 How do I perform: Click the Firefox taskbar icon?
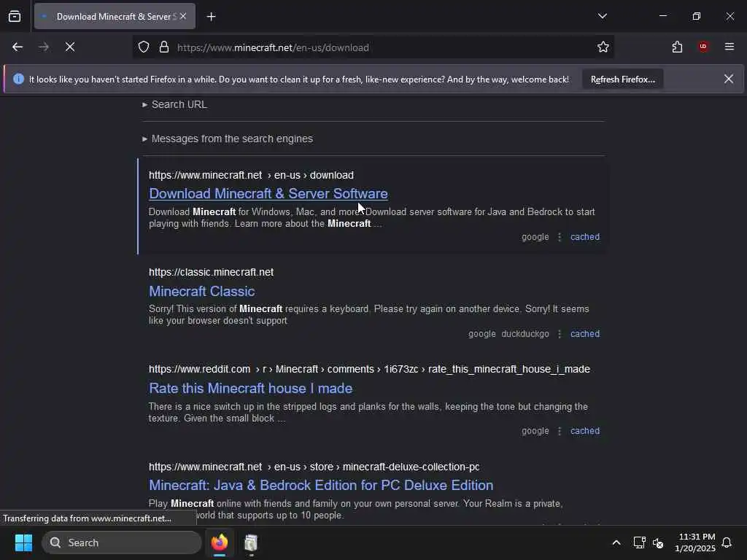220,542
